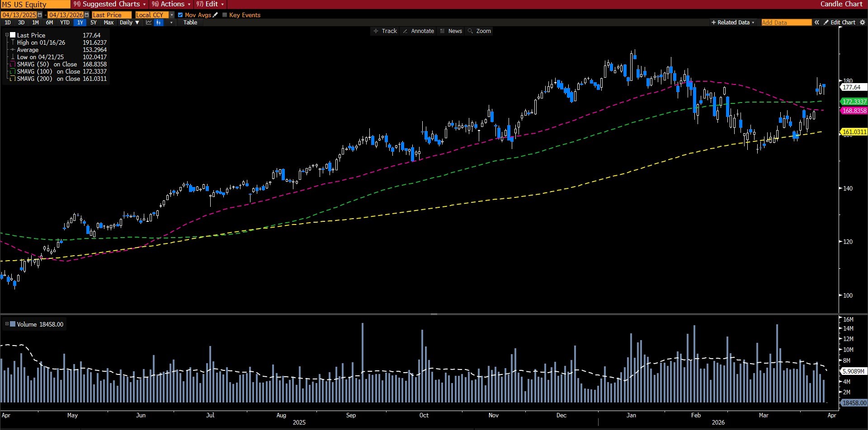The image size is (868, 430).
Task: Click the Add Data input field
Action: (786, 23)
